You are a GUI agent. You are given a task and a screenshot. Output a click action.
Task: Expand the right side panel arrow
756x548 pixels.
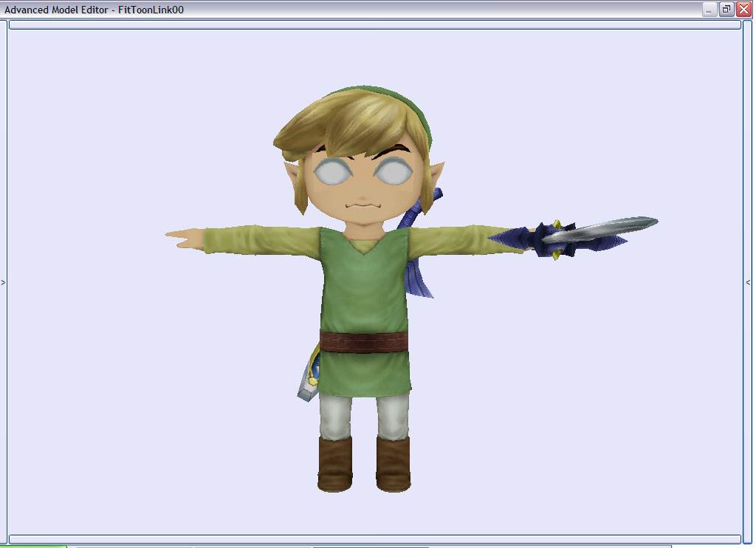(748, 282)
